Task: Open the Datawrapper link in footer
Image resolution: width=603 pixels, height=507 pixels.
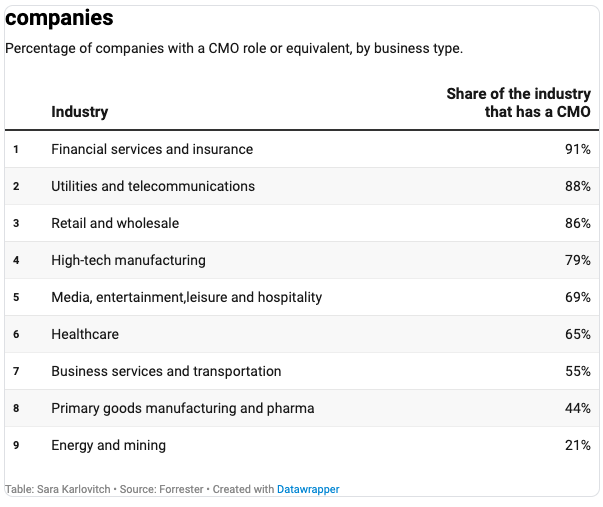Action: point(308,489)
